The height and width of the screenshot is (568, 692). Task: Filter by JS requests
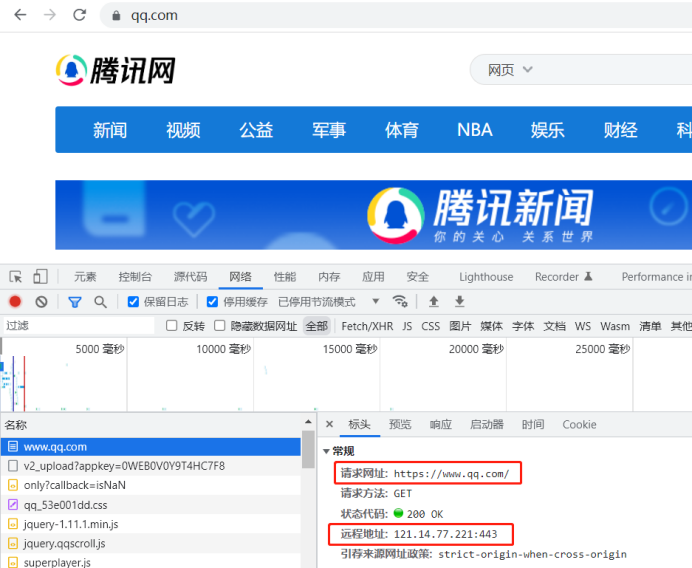pos(407,326)
